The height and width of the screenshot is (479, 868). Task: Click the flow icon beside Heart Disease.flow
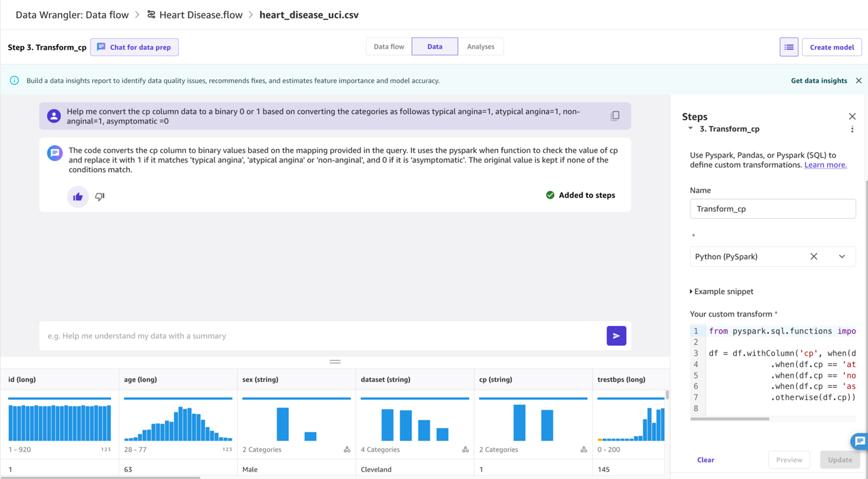151,14
